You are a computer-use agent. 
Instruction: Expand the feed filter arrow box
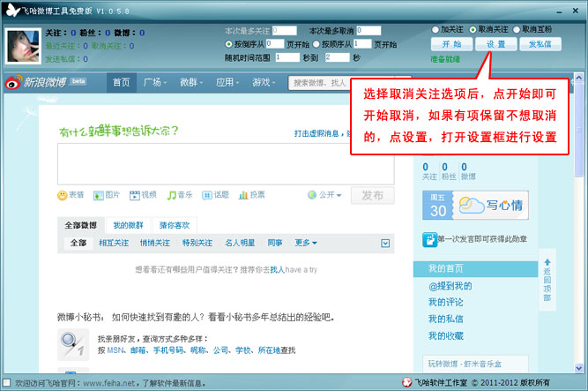pyautogui.click(x=385, y=244)
